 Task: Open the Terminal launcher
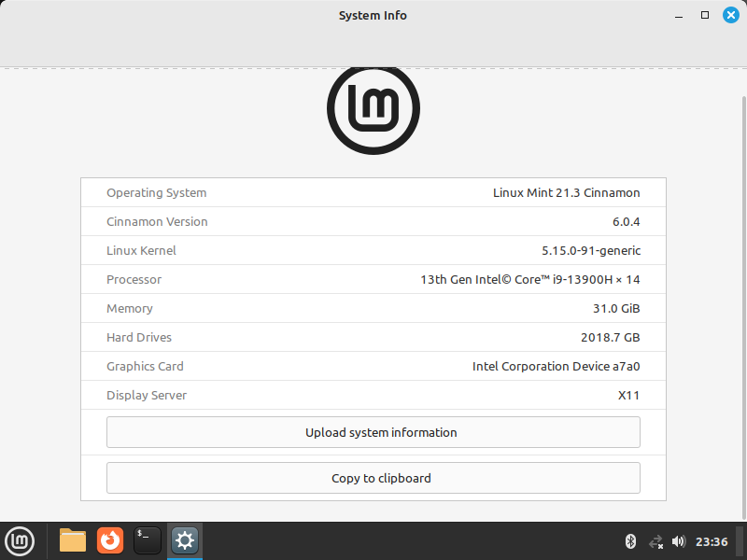click(x=148, y=541)
